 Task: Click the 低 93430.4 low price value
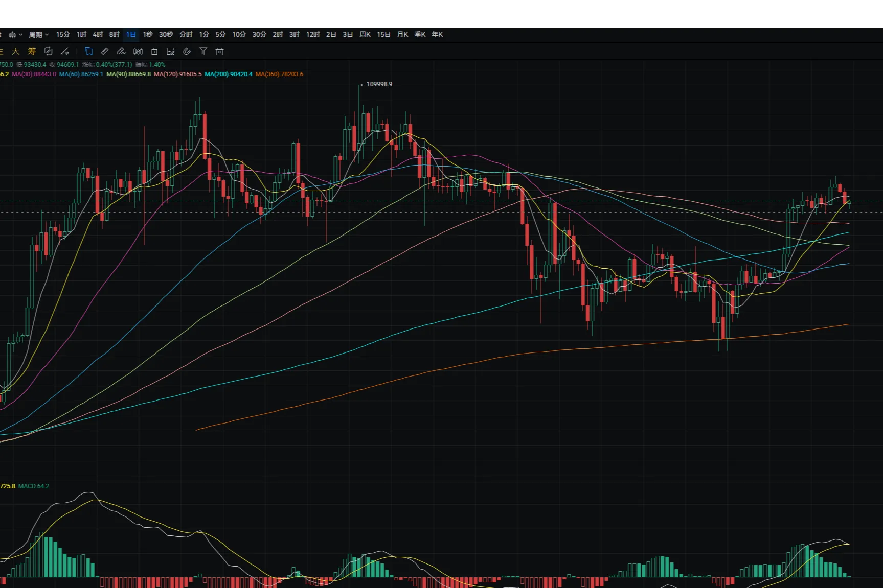point(31,65)
